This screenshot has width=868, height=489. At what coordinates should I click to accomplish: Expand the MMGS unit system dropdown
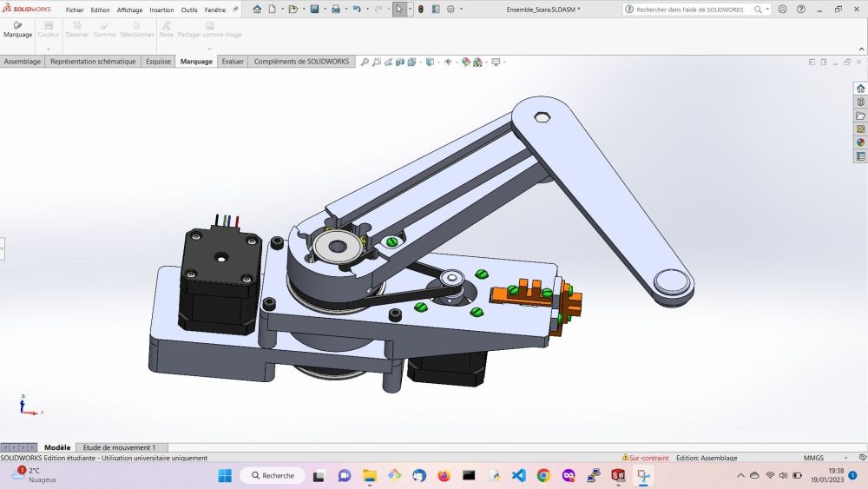click(x=815, y=458)
